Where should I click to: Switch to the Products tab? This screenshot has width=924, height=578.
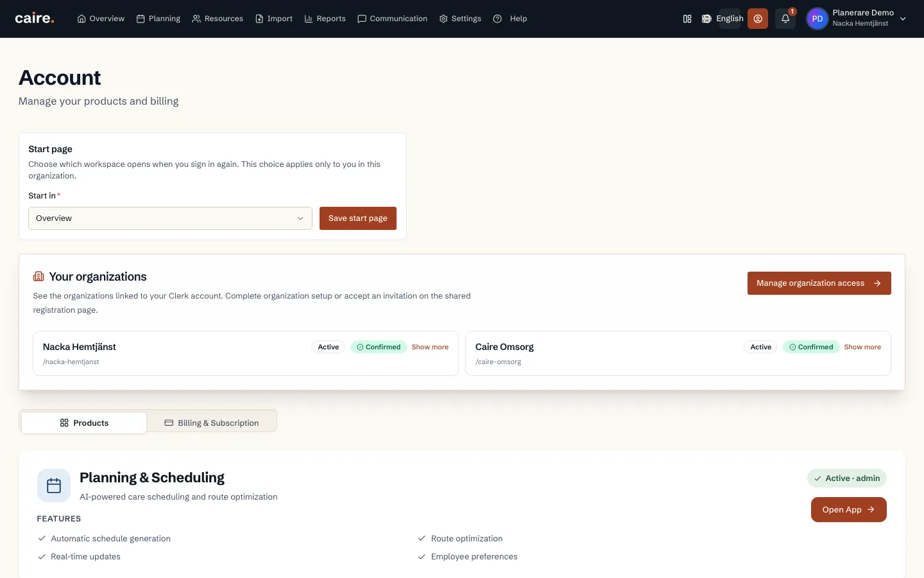[84, 423]
